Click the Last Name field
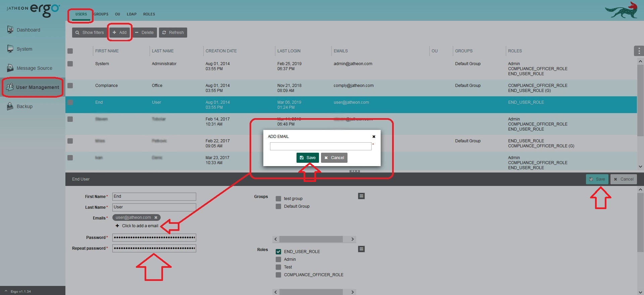Viewport: 644px width, 295px height. [x=154, y=207]
